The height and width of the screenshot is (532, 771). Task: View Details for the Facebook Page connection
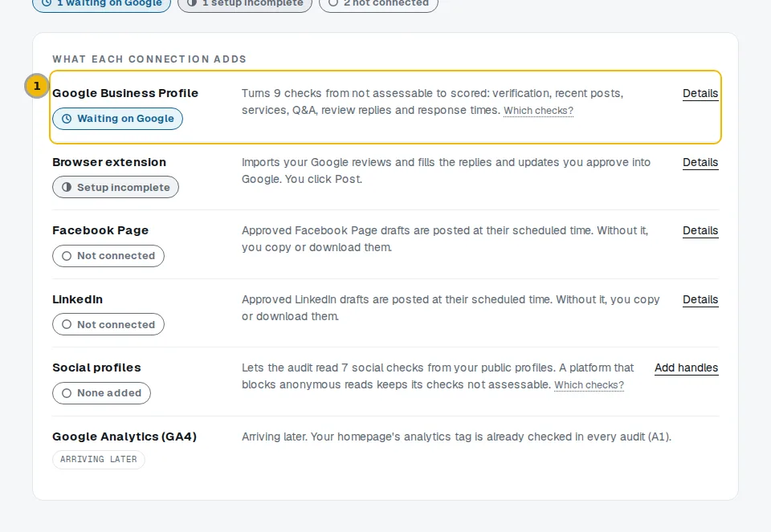pos(700,230)
